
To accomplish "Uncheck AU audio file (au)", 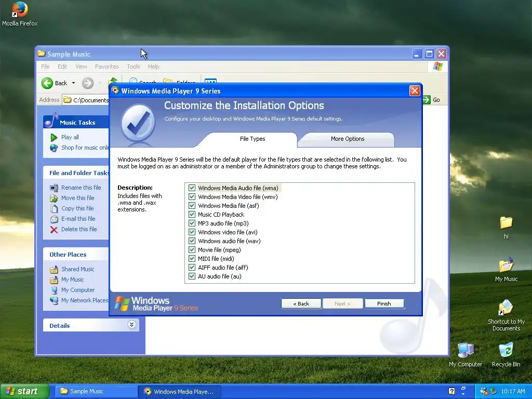I will tap(192, 276).
